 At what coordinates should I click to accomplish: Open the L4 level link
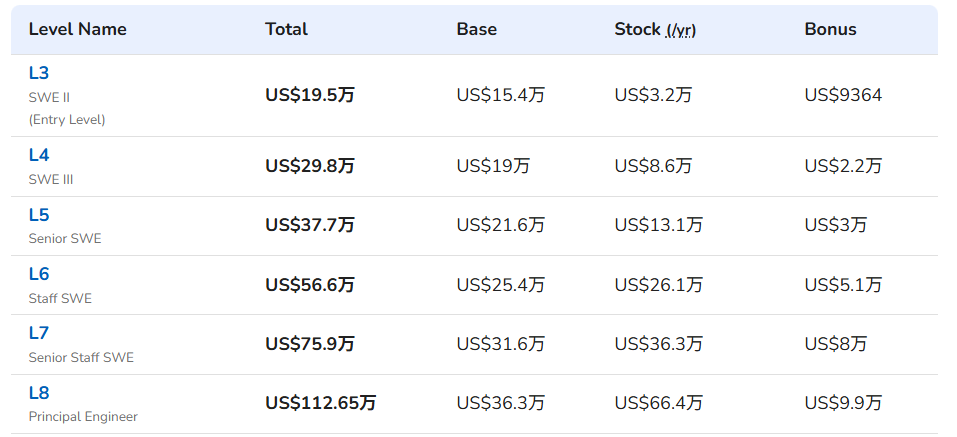pyautogui.click(x=38, y=155)
